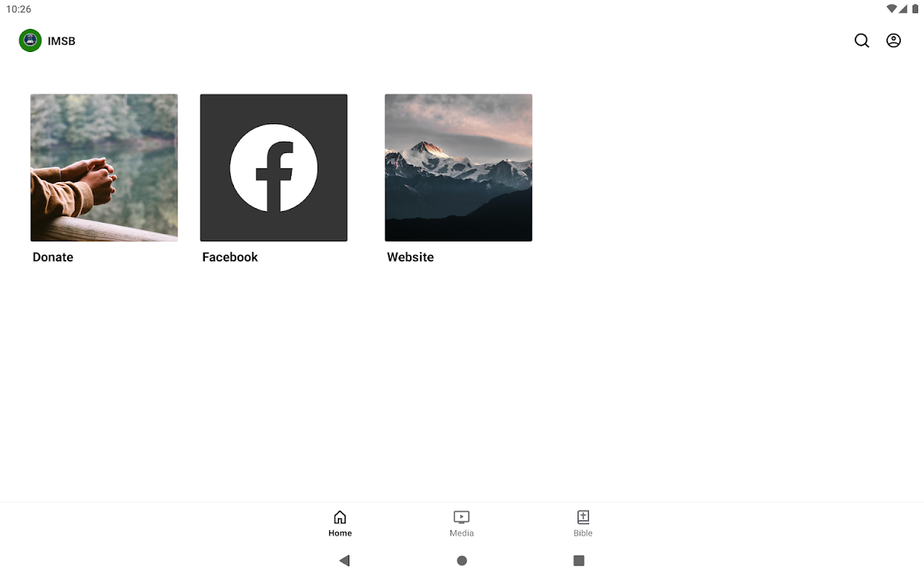
Task: Tap the IMSB round logo
Action: (x=30, y=40)
